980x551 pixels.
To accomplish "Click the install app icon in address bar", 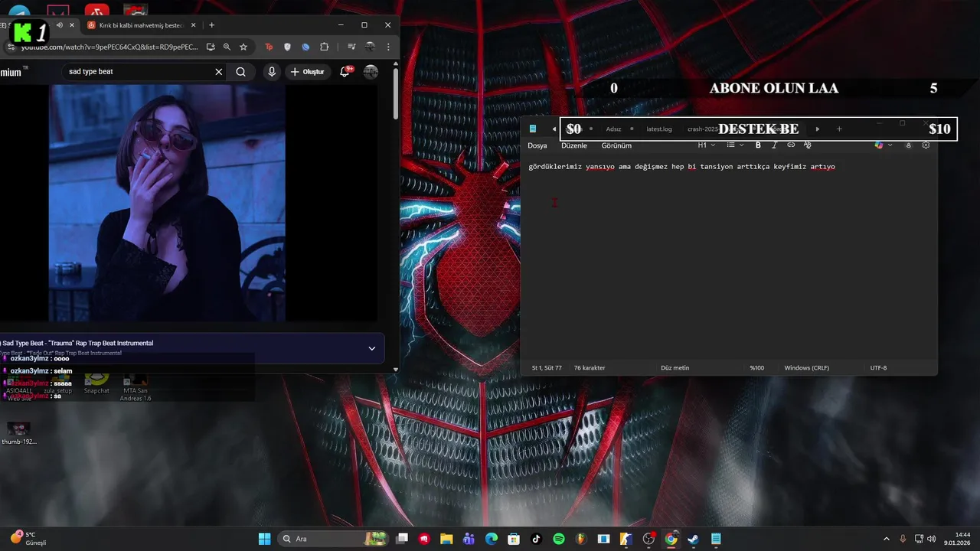I will [x=211, y=47].
